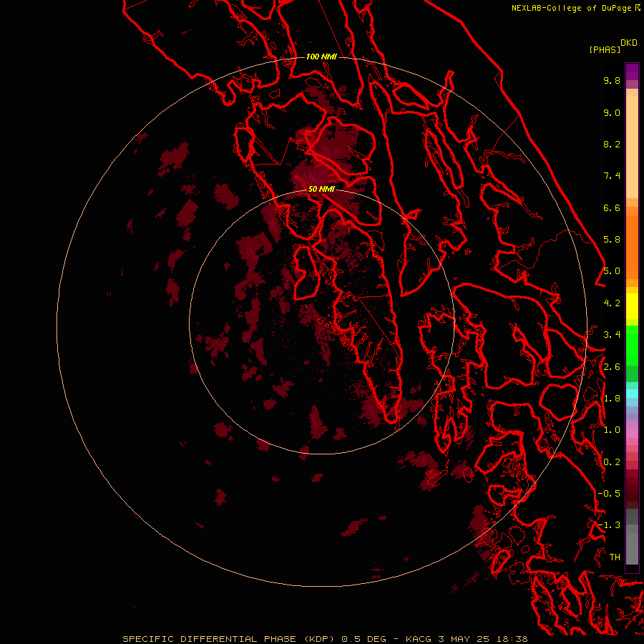The height and width of the screenshot is (644, 644).
Task: Click the 3 MAY 25 date text
Action: click(465, 639)
